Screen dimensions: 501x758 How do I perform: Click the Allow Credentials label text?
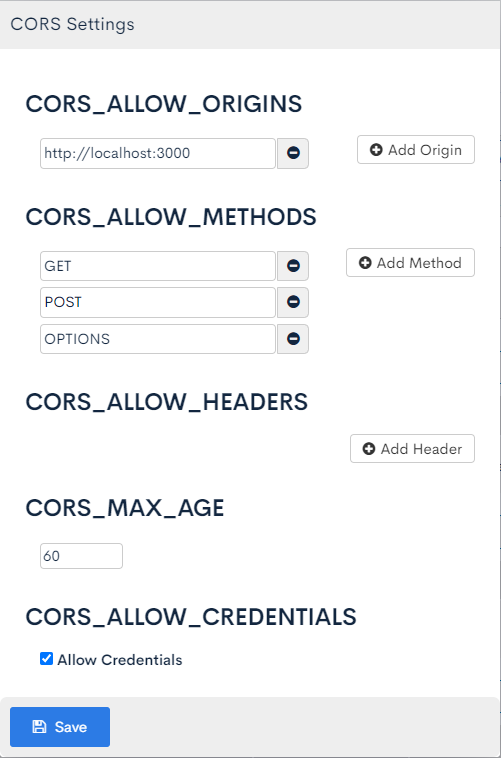[x=119, y=660]
